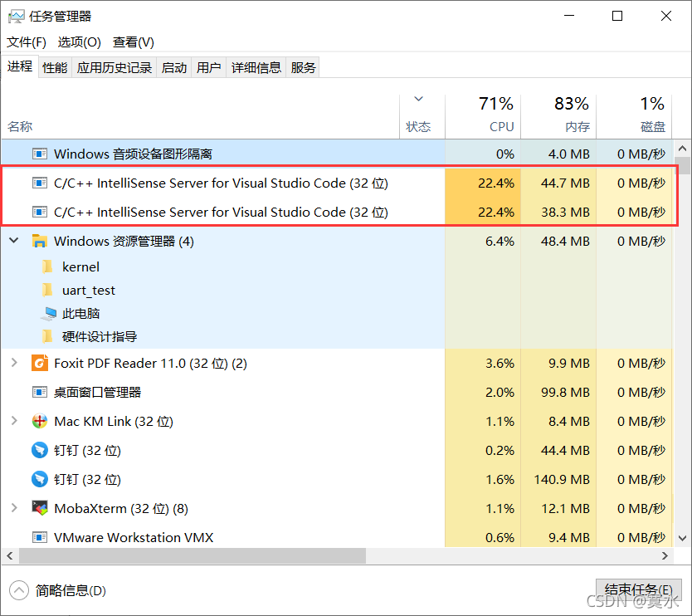Maximize the Task Manager window
Screen dimensions: 692x616
point(617,17)
